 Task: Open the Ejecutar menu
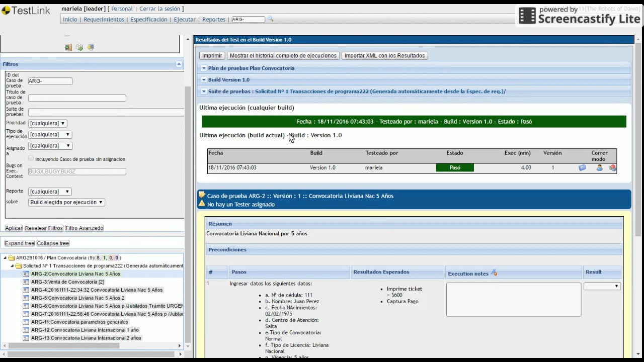(x=185, y=20)
